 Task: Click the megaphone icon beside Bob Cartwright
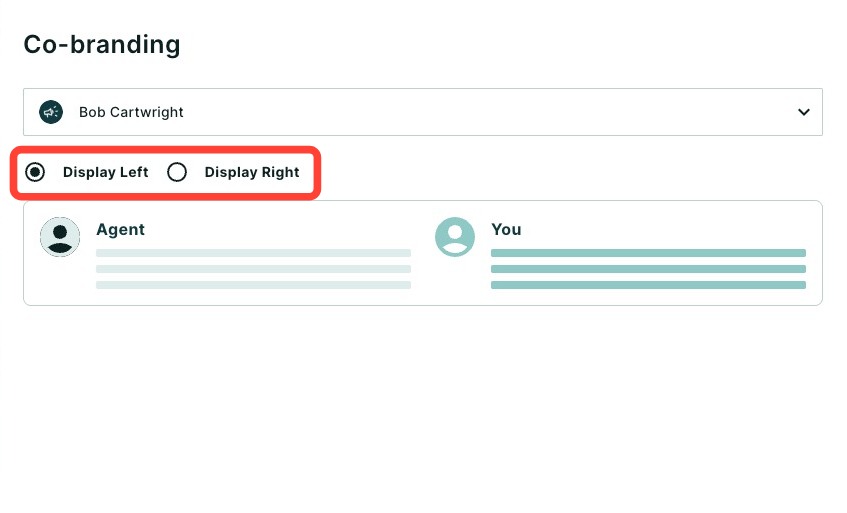pos(51,112)
